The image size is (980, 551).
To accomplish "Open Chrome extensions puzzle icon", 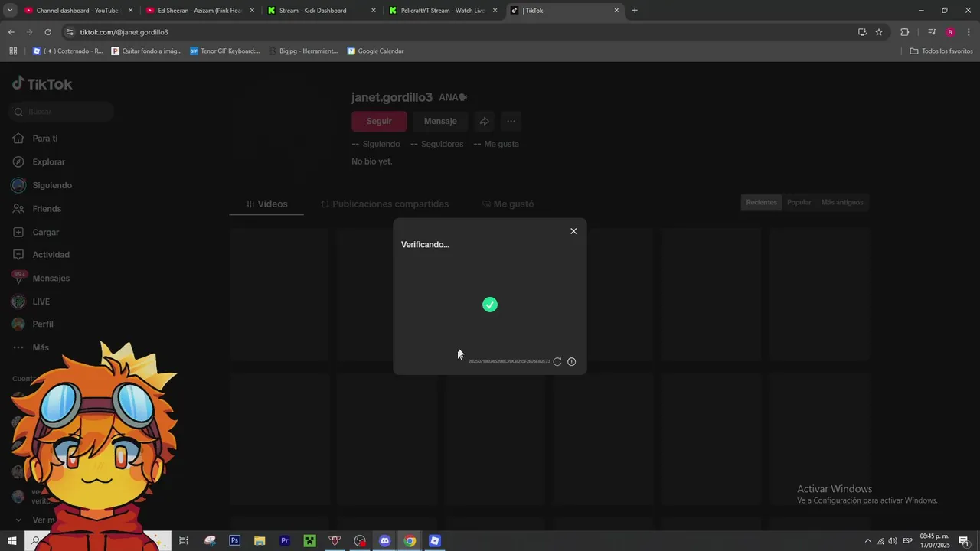I will tap(905, 32).
